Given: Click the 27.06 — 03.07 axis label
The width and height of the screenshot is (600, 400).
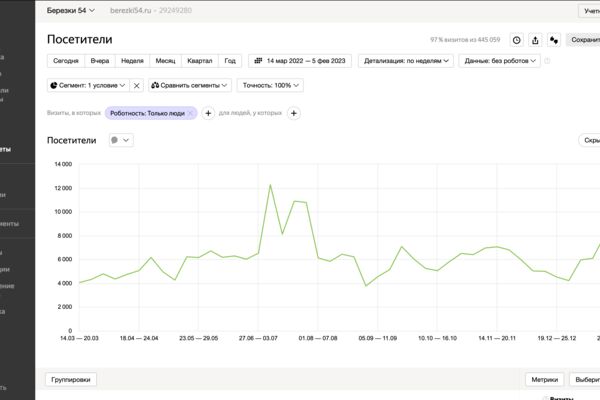Looking at the screenshot, I should (x=258, y=338).
